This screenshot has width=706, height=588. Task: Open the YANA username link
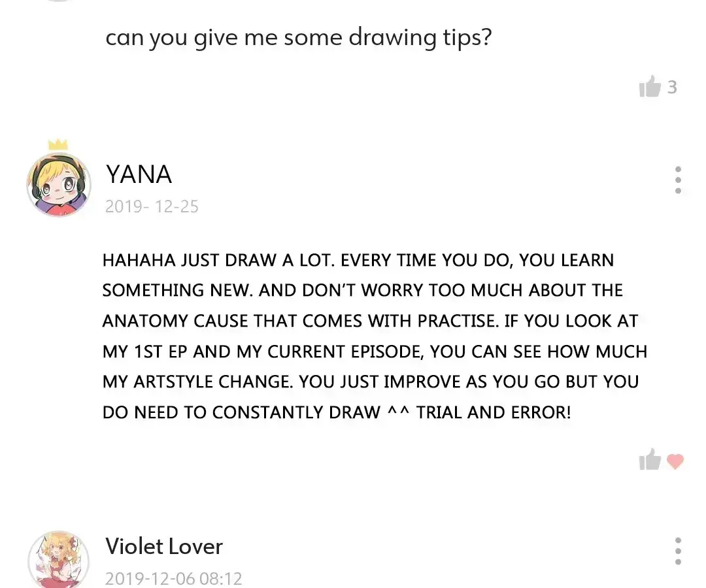coord(139,174)
